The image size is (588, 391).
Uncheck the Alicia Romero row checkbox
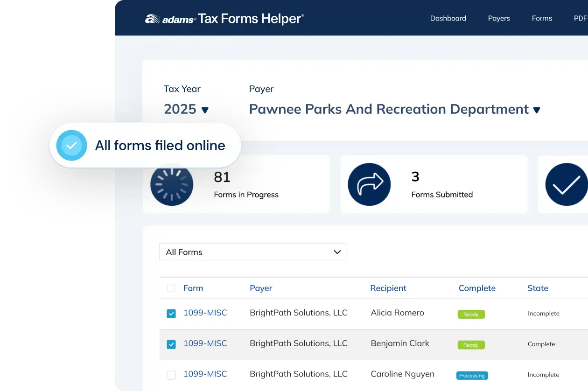pos(171,313)
